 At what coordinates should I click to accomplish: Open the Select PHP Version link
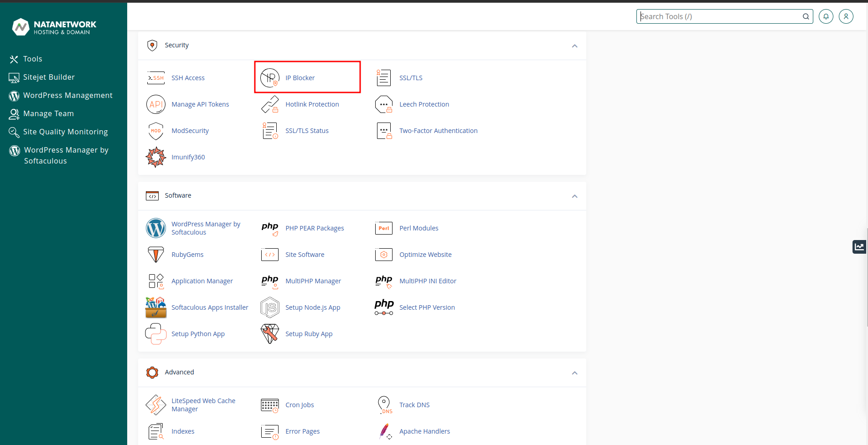point(427,307)
